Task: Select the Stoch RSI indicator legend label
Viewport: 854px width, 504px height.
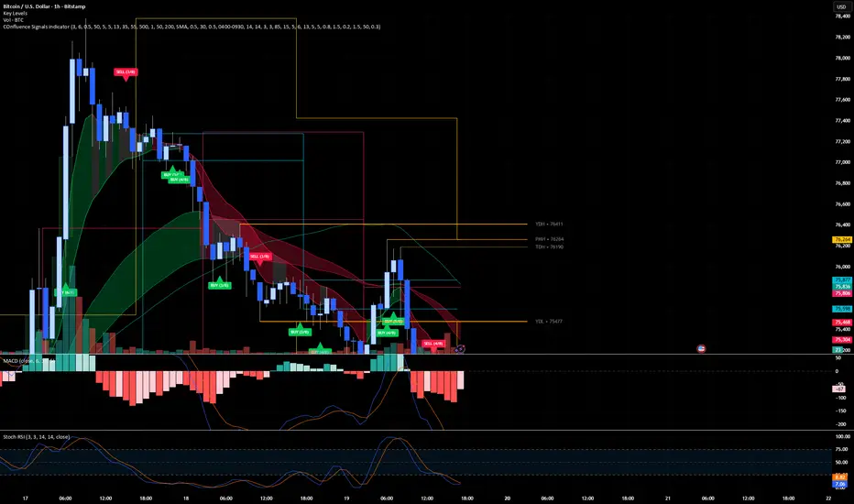Action: click(x=37, y=437)
